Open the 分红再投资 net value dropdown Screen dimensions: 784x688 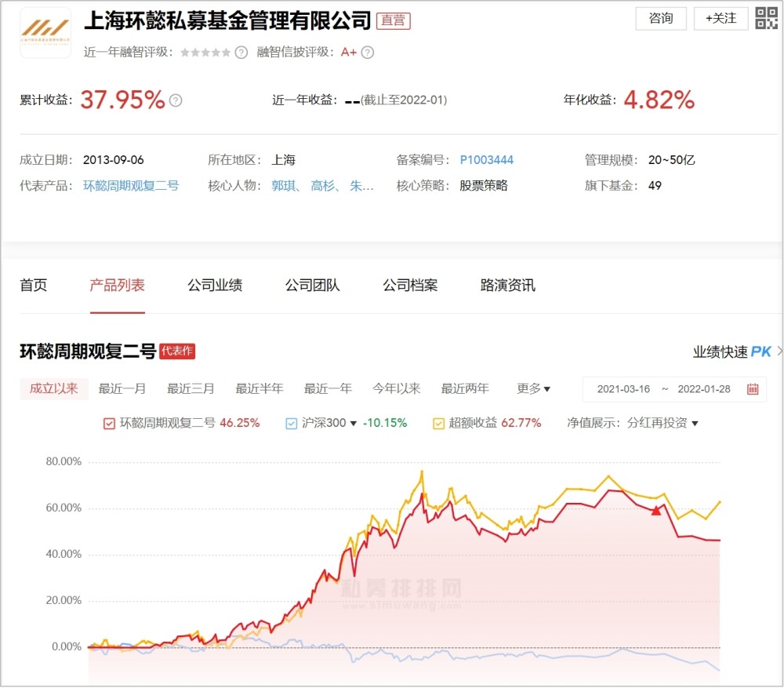[x=662, y=424]
